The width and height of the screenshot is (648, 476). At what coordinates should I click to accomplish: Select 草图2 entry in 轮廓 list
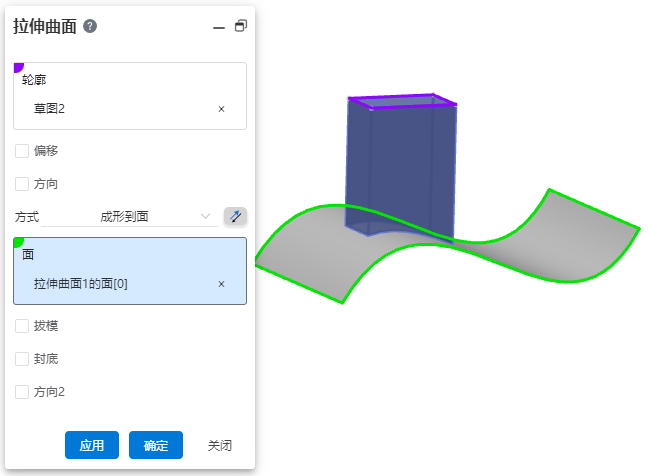click(49, 109)
